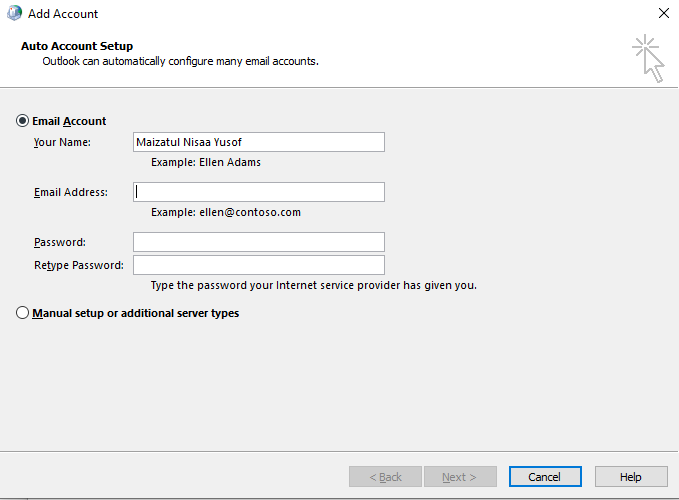Image resolution: width=679 pixels, height=500 pixels.
Task: Click the Manual setup option label text
Action: tap(136, 313)
